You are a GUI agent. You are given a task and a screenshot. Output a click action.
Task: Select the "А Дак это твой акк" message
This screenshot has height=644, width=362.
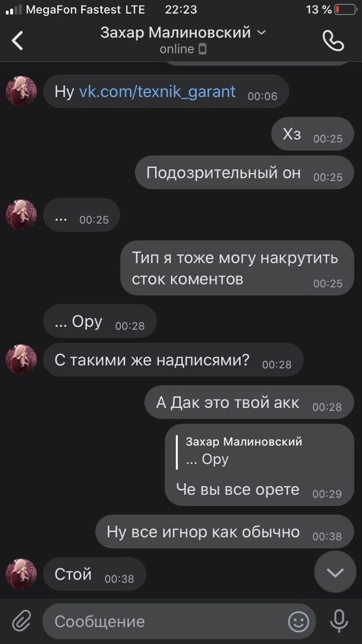tap(249, 402)
